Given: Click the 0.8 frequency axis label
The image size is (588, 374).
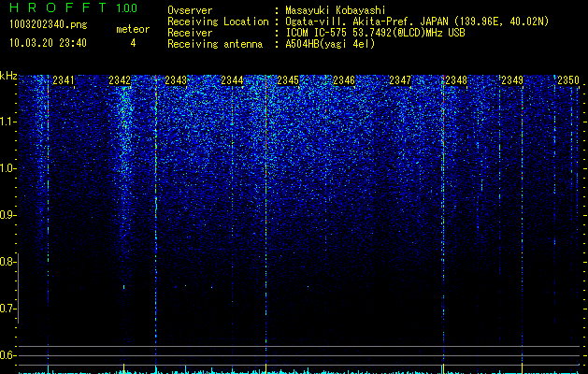Looking at the screenshot, I should 7,262.
